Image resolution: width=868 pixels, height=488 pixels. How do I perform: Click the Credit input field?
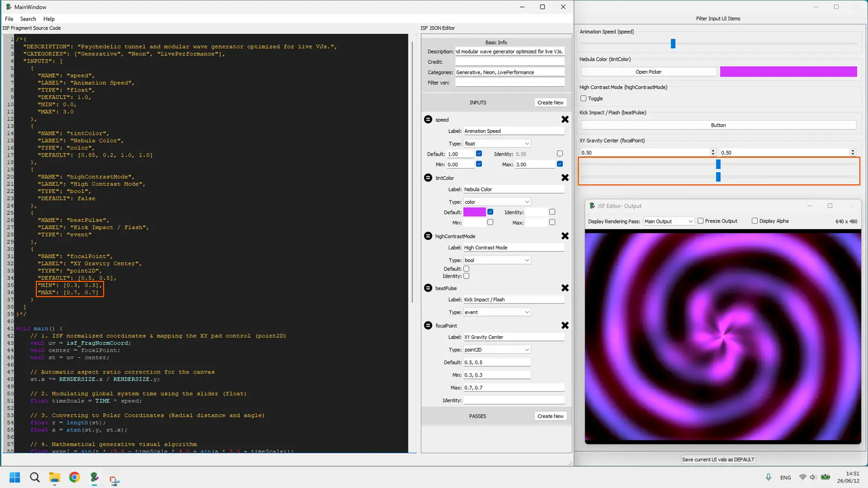[x=509, y=62]
